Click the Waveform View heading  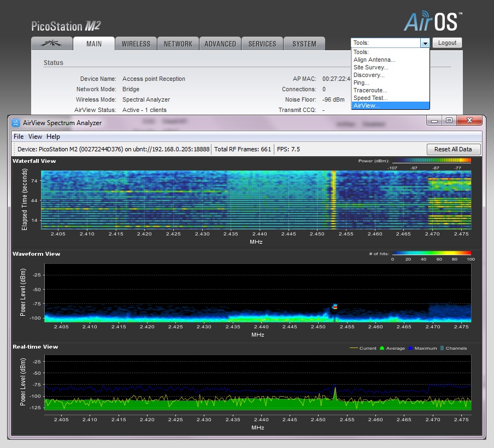(36, 254)
